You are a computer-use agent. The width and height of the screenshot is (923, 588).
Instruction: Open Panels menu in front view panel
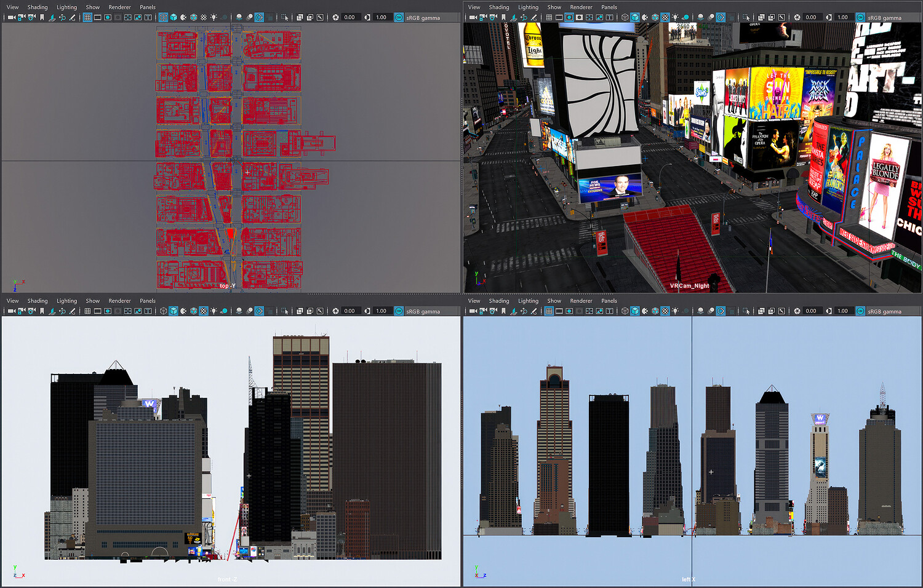tap(148, 301)
